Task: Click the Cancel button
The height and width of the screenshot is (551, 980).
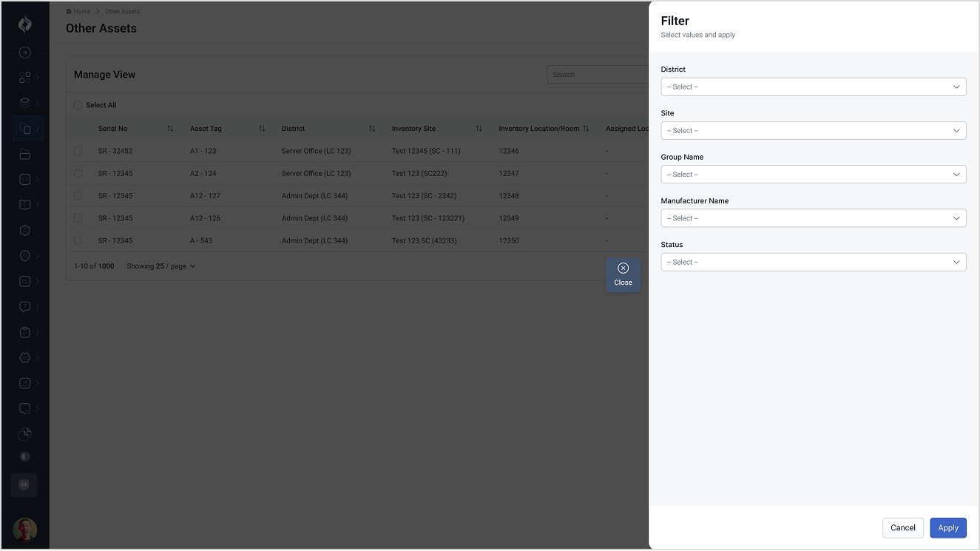Action: tap(902, 527)
